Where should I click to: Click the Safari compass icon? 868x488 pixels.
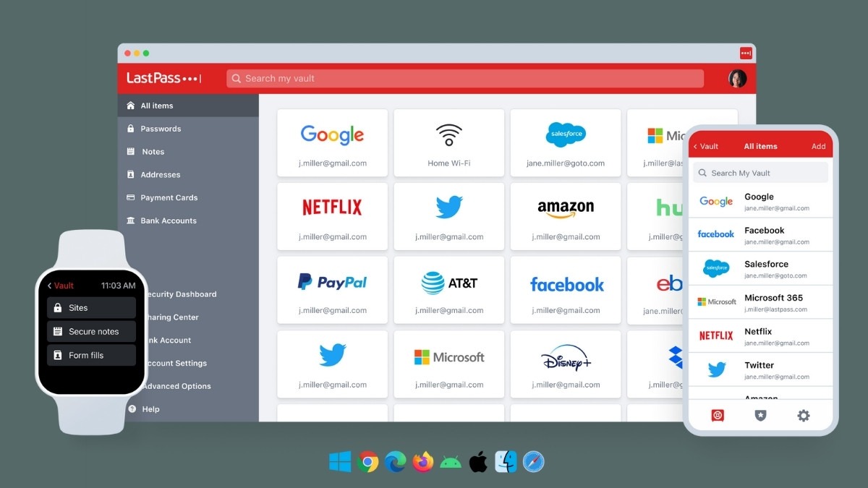(x=533, y=462)
